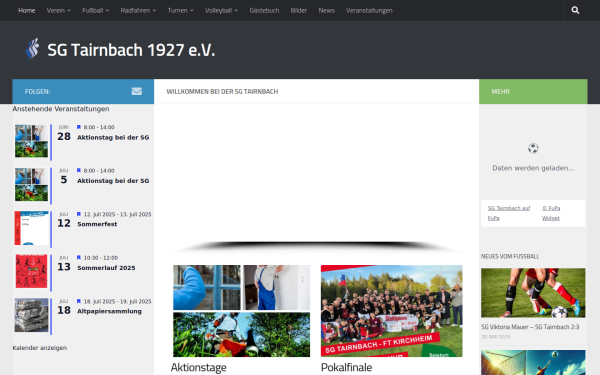The image size is (600, 375).
Task: Open the Gästebuch page
Action: [x=264, y=10]
